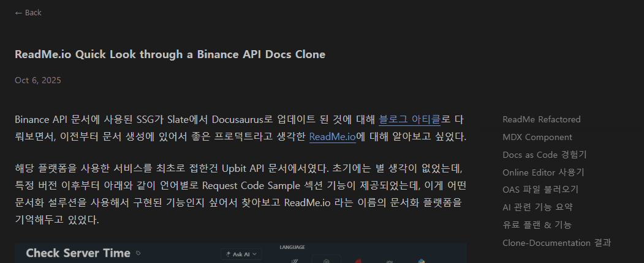Jump to AI 관련 기능 요약 section
The image size is (644, 263).
click(537, 207)
